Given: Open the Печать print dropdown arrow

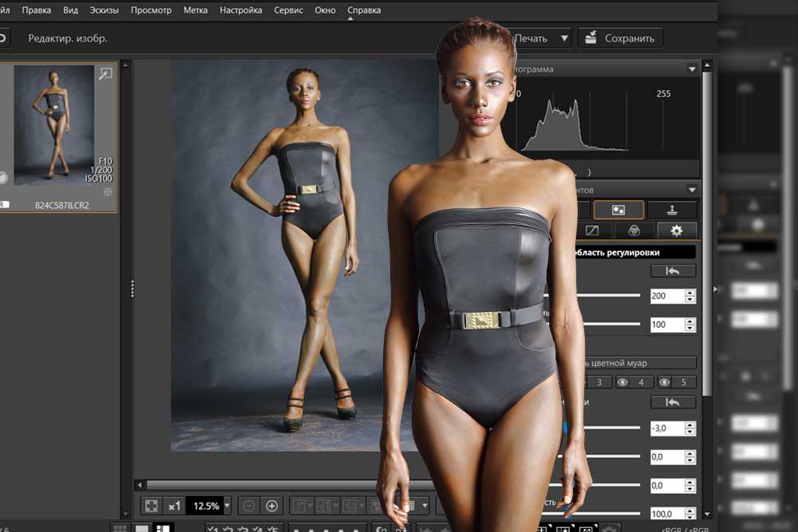Looking at the screenshot, I should 564,38.
